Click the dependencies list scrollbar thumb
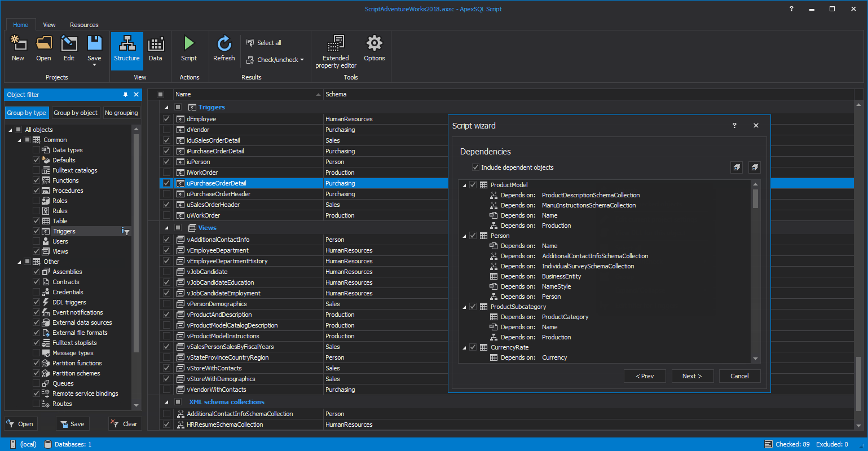Image resolution: width=868 pixels, height=451 pixels. tap(755, 198)
